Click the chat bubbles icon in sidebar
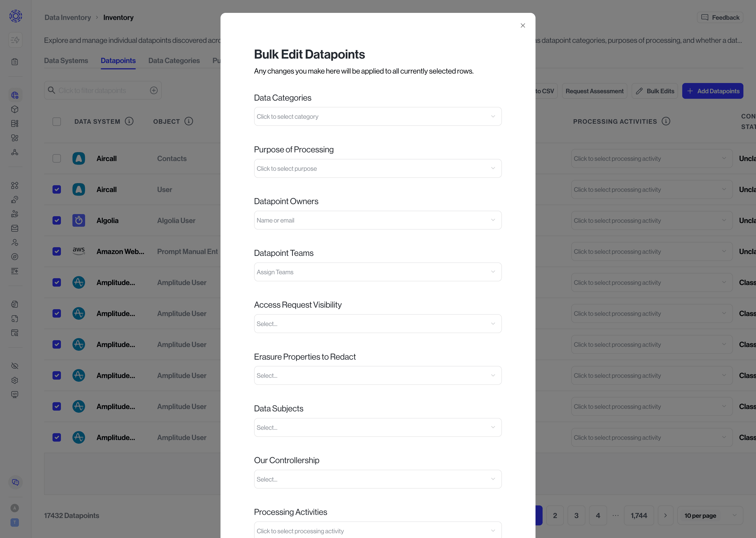This screenshot has width=756, height=538. click(x=15, y=482)
